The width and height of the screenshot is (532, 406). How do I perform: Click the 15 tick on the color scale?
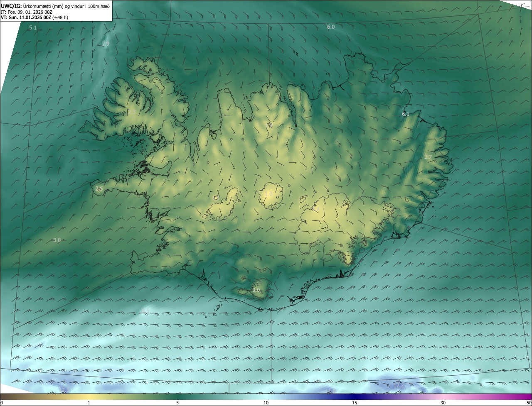click(355, 403)
